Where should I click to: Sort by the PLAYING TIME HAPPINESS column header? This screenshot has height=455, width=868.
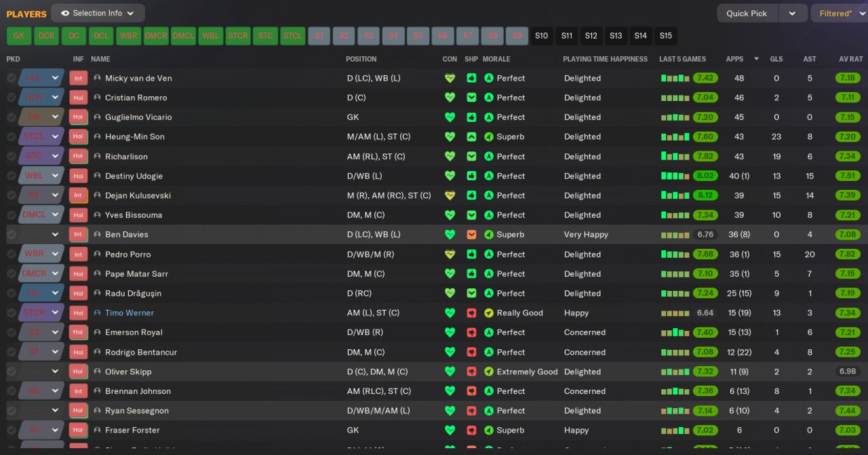pos(605,59)
